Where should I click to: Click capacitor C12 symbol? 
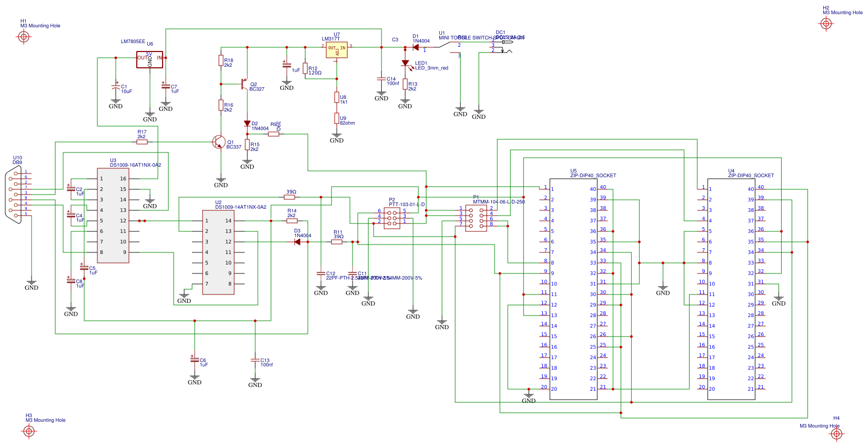click(x=321, y=273)
